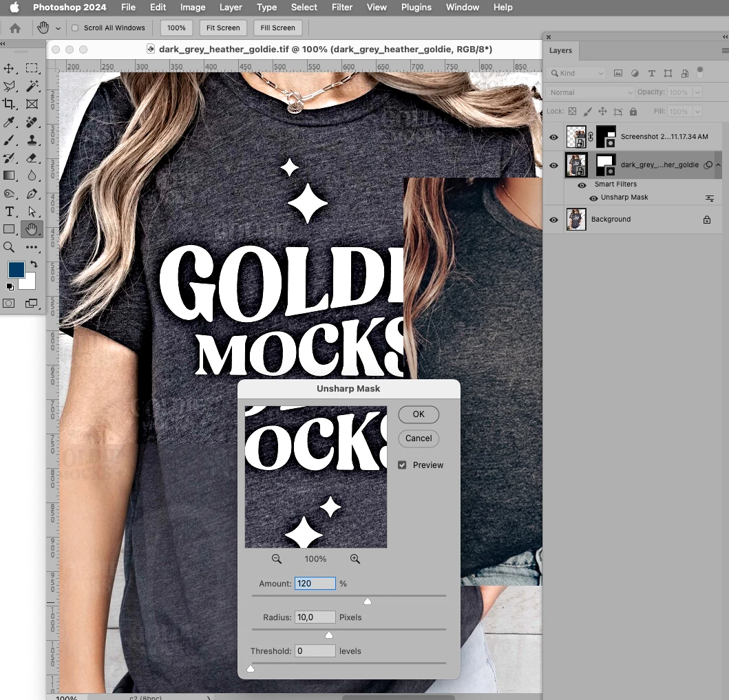Screen dimensions: 729x700
Task: Open smart filter blending options for Unsharp Mask
Action: click(x=710, y=198)
